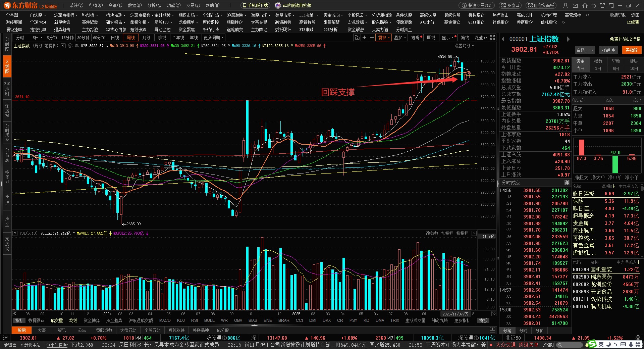Click the user account icon
This screenshot has height=349, width=644.
point(566,5)
